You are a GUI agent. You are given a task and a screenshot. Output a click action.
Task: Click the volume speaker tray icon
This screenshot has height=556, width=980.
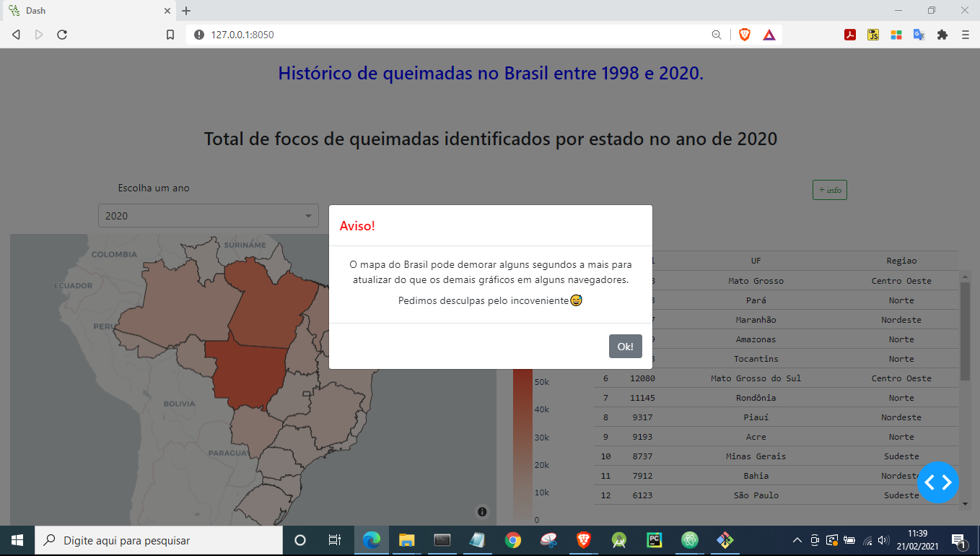883,540
